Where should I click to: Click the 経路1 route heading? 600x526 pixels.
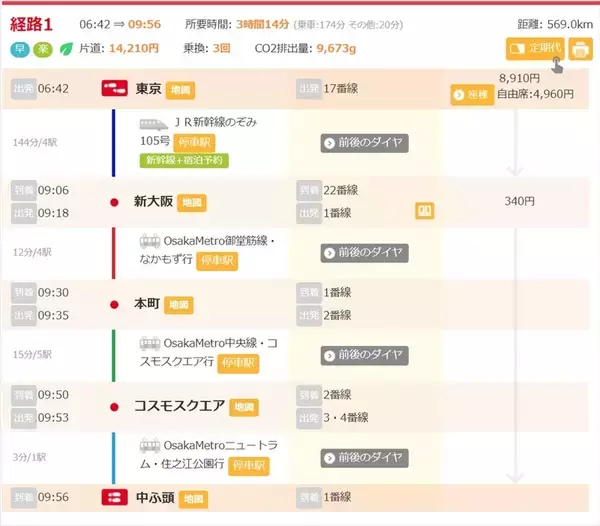click(31, 24)
